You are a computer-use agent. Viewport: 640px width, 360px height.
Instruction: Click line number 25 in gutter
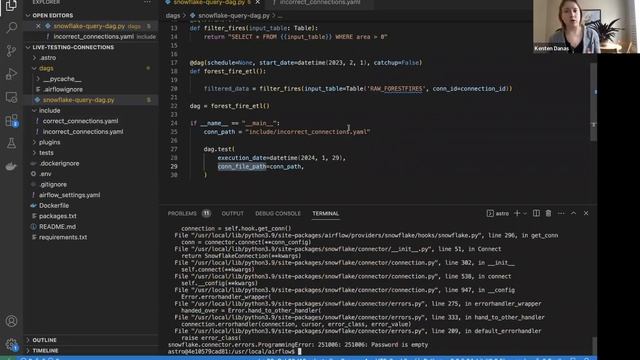tap(174, 132)
